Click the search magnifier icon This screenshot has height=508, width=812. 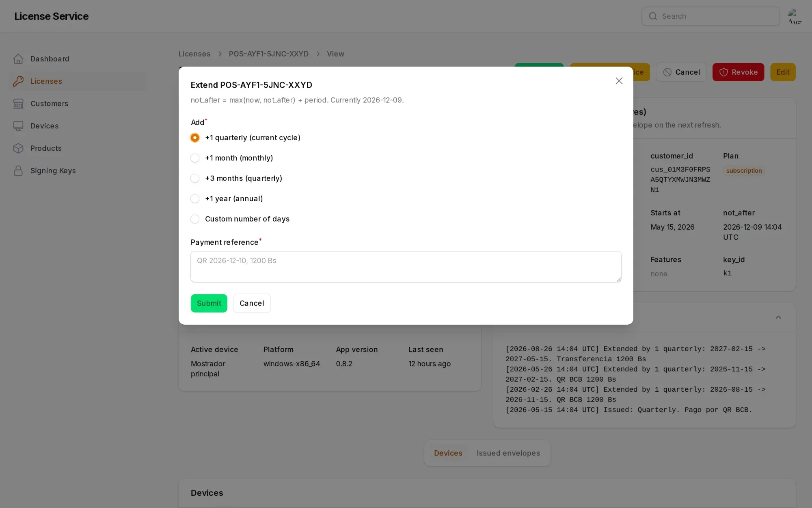click(653, 16)
